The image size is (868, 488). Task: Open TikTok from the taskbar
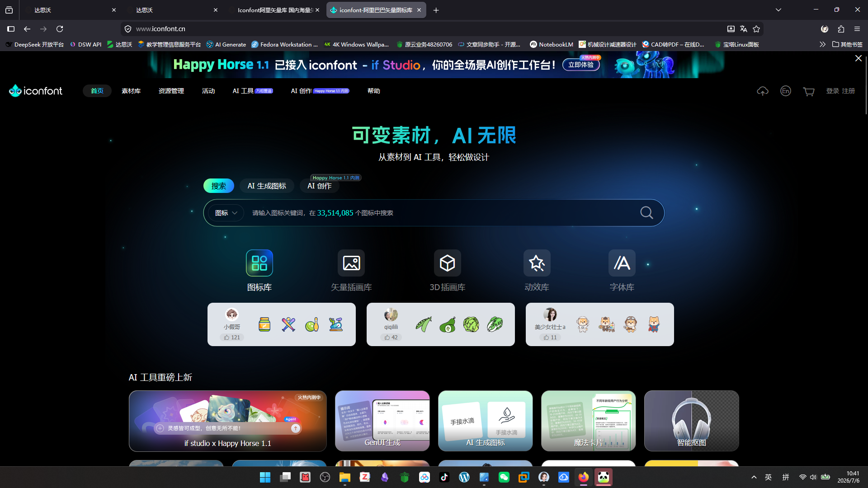pyautogui.click(x=444, y=477)
